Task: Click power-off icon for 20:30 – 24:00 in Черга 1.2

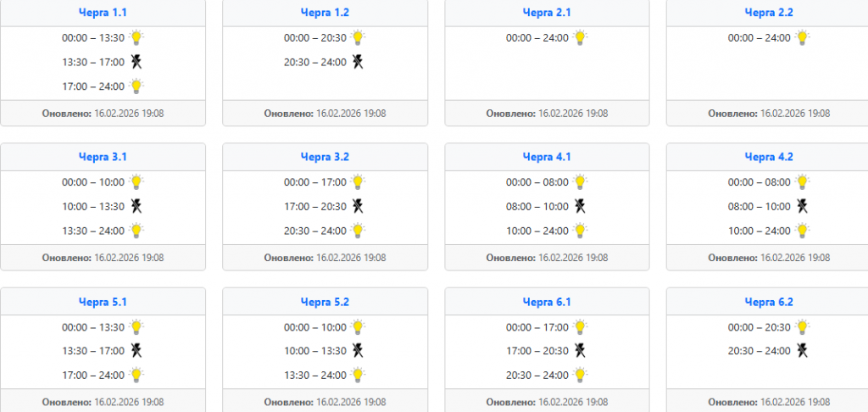Action: coord(358,62)
